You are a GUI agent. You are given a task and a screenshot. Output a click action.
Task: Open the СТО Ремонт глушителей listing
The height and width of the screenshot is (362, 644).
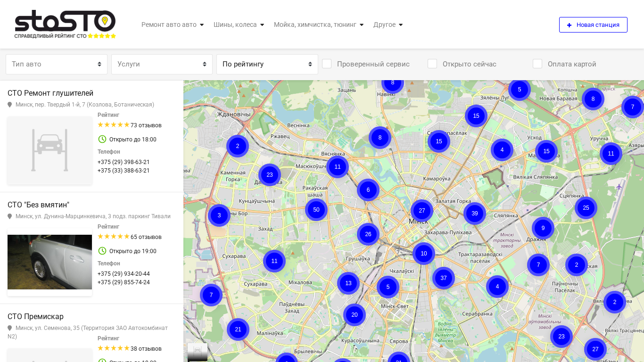coord(50,93)
